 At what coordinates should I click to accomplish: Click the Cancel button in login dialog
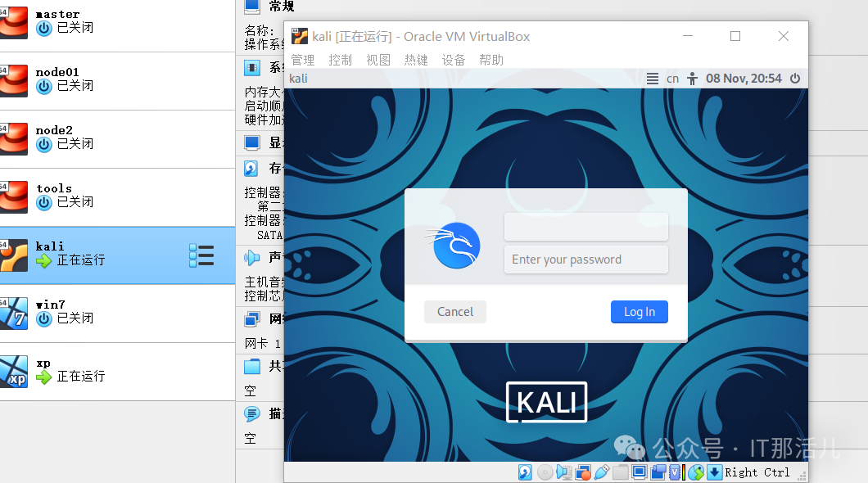(455, 312)
